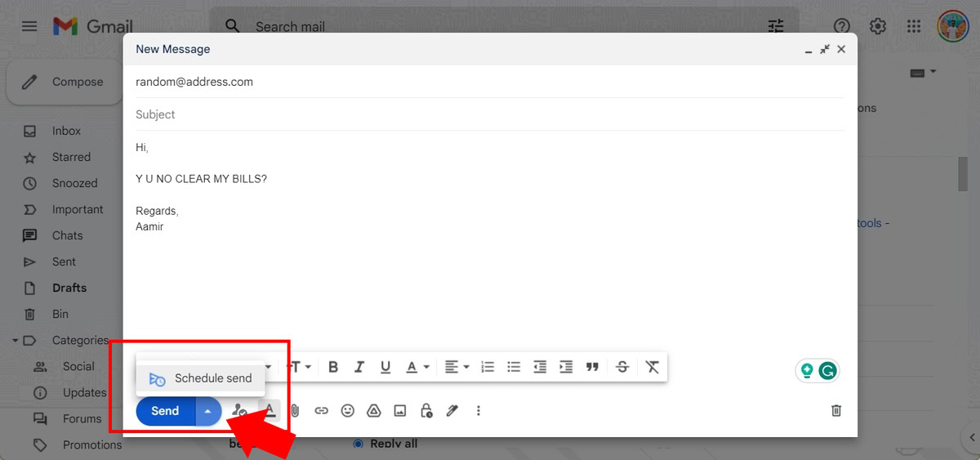Insert an emoji

click(348, 411)
